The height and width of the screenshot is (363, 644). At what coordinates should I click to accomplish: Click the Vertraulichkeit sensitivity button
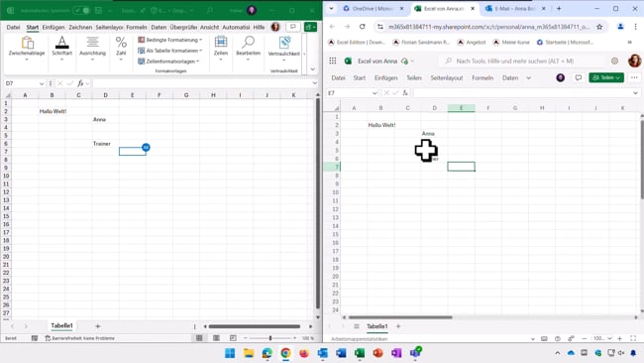[x=283, y=49]
